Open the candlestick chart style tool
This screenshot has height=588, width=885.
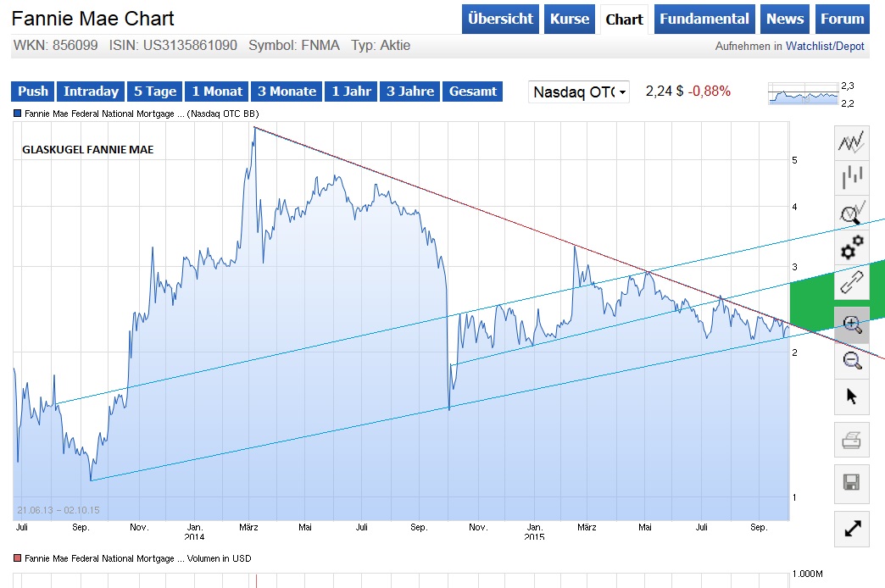coord(851,176)
